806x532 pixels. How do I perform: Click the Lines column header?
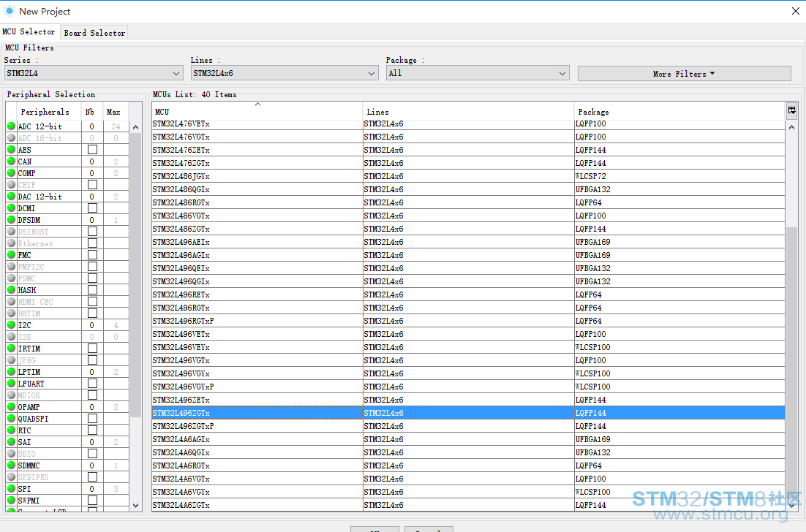coord(468,111)
